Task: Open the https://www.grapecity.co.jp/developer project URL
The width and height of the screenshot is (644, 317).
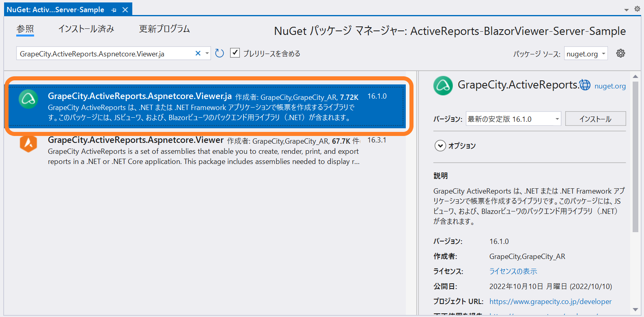Action: (x=550, y=302)
